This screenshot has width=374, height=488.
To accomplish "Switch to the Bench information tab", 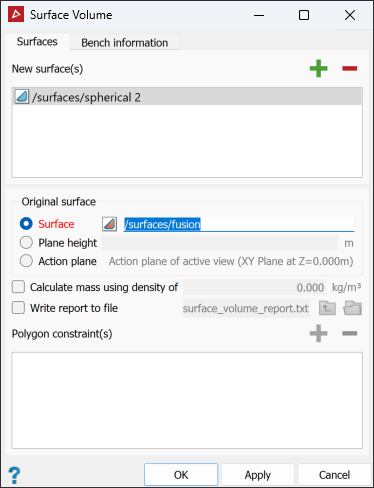I will (x=125, y=43).
